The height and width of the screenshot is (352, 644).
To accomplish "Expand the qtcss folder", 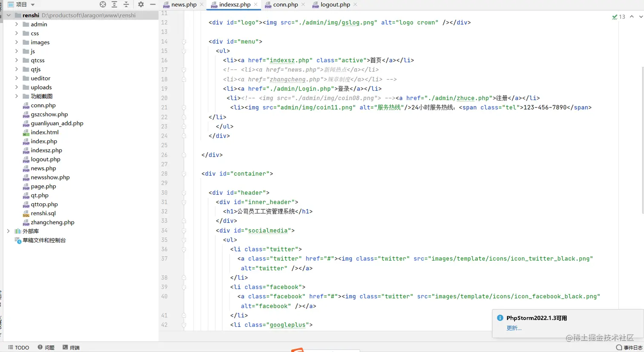I will [x=17, y=60].
